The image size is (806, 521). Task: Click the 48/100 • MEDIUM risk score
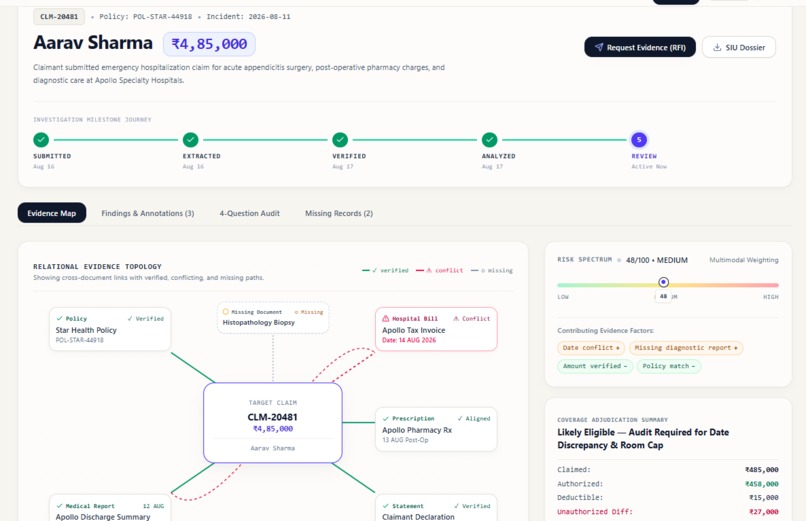(x=656, y=260)
